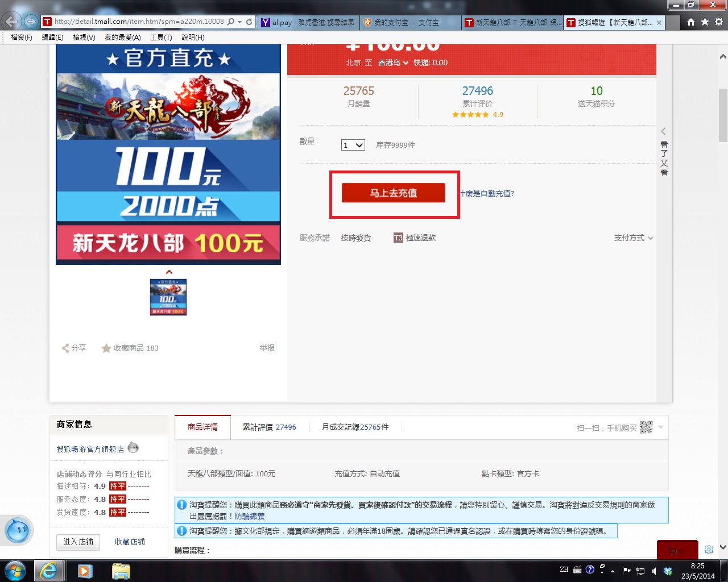728x582 pixels.
Task: Select the 商品详情 tab
Action: pyautogui.click(x=202, y=427)
